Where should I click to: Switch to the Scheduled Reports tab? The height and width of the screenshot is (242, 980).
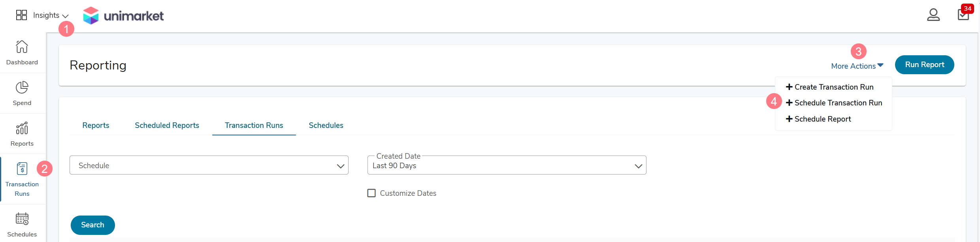(x=167, y=125)
